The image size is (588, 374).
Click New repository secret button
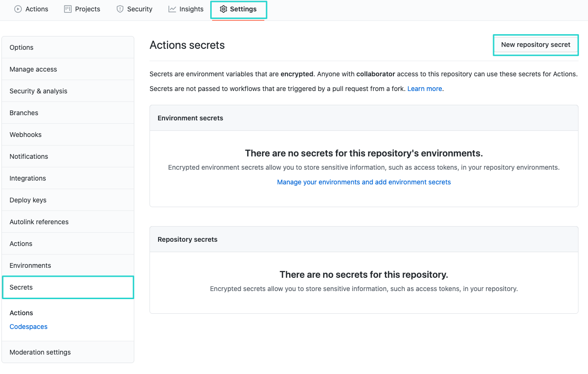click(x=535, y=45)
